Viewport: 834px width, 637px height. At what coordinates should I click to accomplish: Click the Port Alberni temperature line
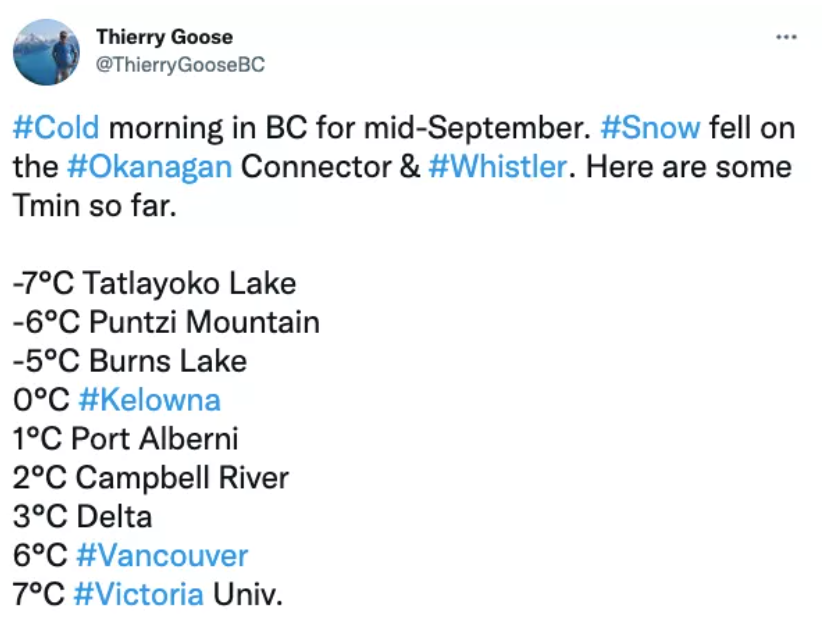pyautogui.click(x=126, y=439)
